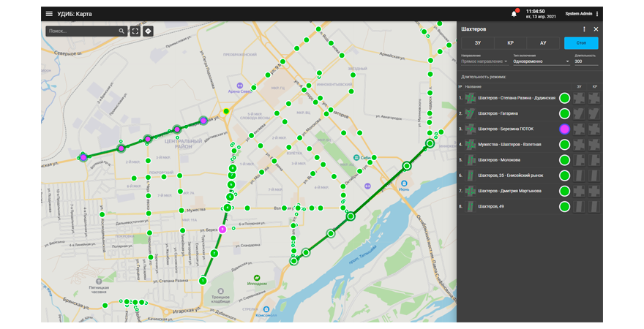
Task: Click the search magnifier icon
Action: click(121, 31)
